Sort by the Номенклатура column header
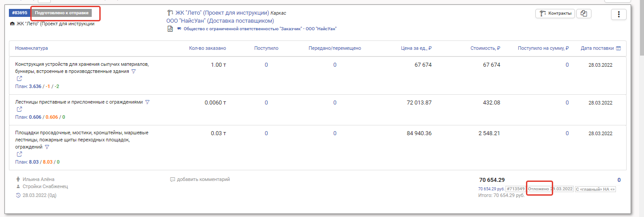This screenshot has height=217, width=644. (31, 48)
